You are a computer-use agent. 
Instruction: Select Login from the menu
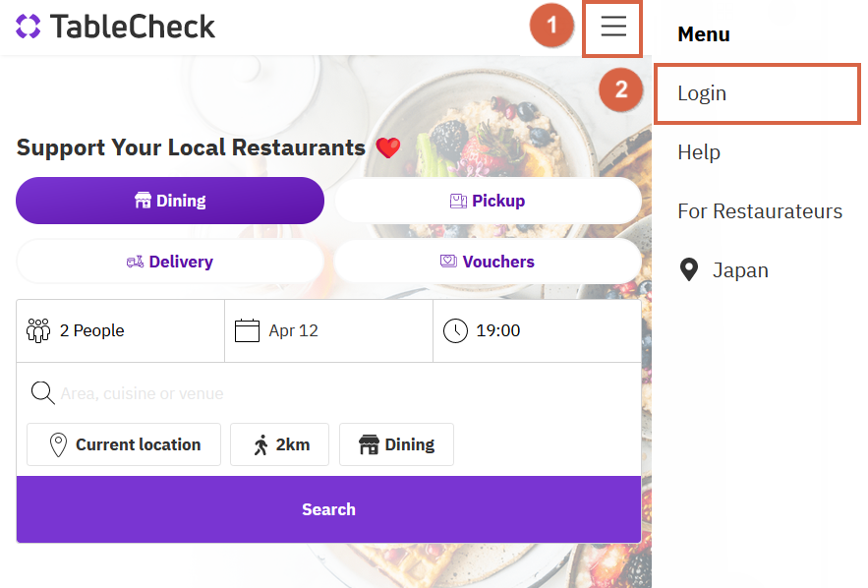coord(702,93)
